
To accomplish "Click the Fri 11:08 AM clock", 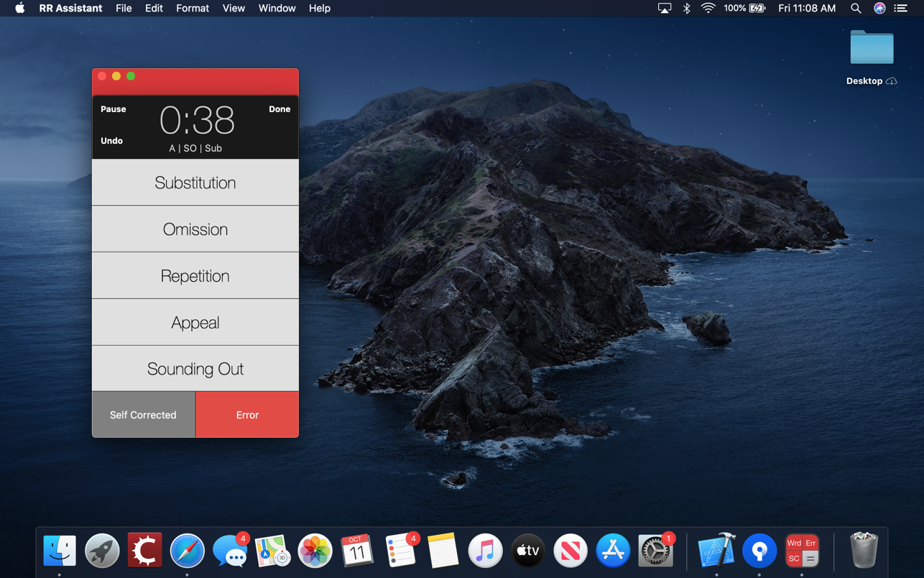I will tap(807, 8).
